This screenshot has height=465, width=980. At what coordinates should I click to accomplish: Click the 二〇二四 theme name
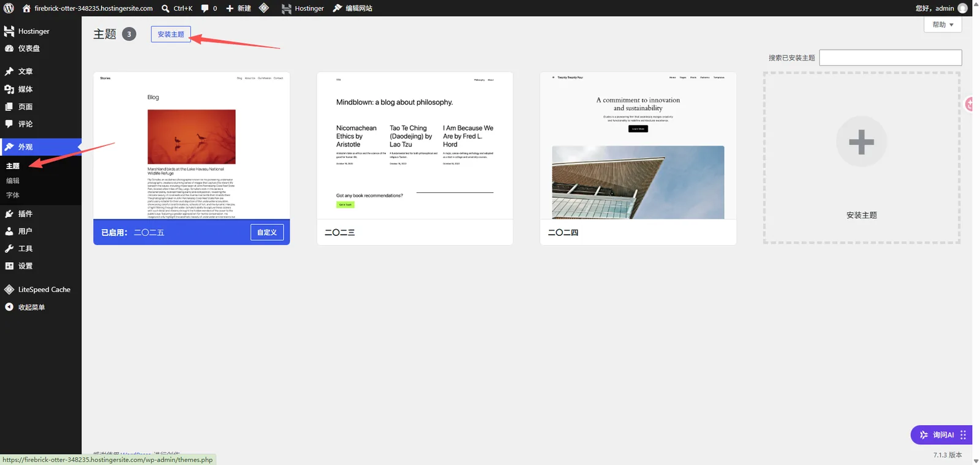(x=563, y=233)
